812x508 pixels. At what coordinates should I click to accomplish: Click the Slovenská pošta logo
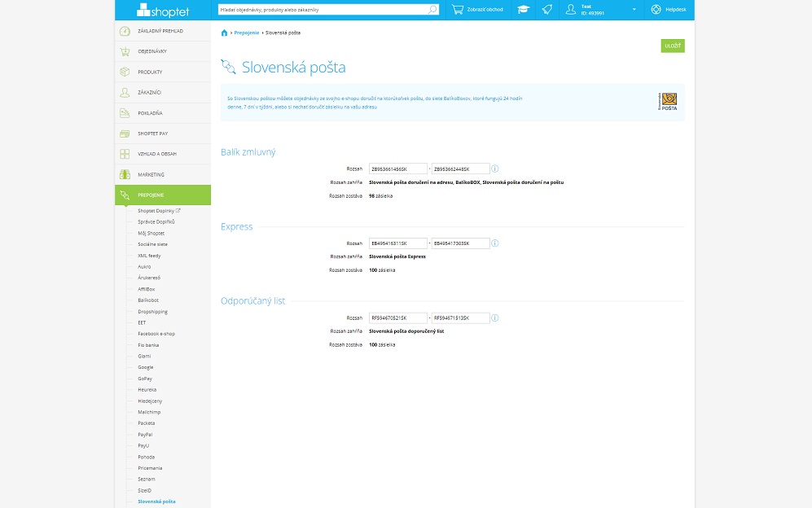pos(668,102)
